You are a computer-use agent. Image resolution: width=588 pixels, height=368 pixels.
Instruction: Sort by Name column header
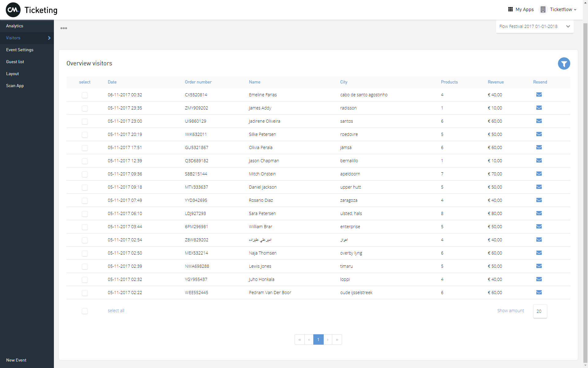coord(254,82)
